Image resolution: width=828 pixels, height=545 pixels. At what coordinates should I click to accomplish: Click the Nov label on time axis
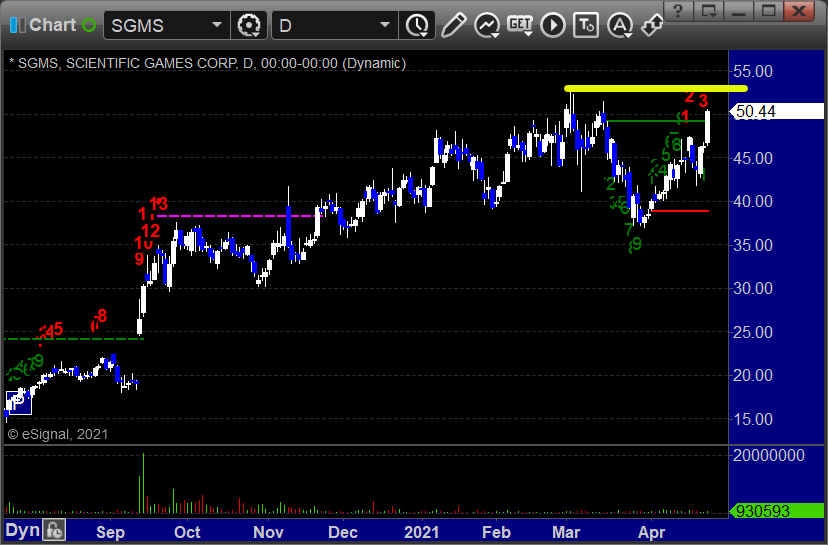(268, 532)
